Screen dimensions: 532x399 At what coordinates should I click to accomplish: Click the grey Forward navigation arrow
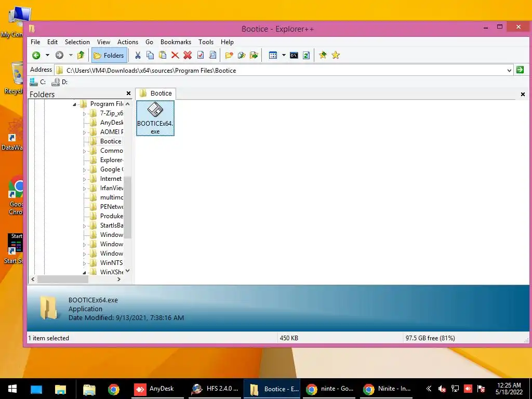click(x=59, y=55)
